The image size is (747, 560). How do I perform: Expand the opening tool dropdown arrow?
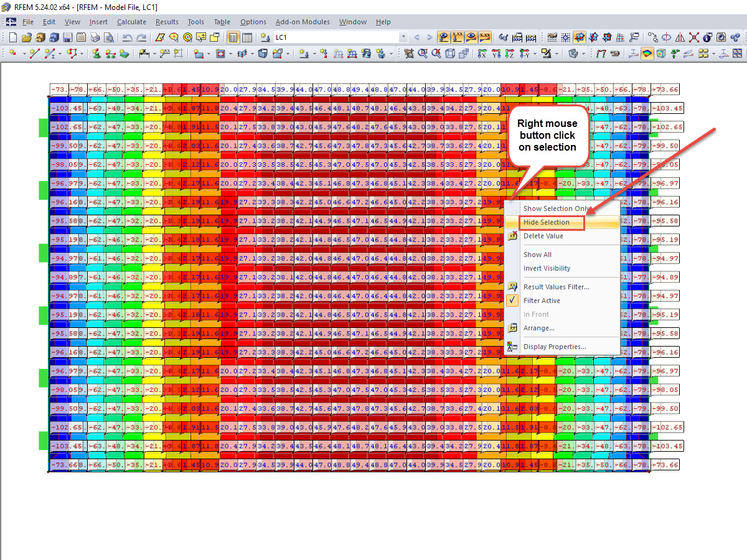[230, 54]
